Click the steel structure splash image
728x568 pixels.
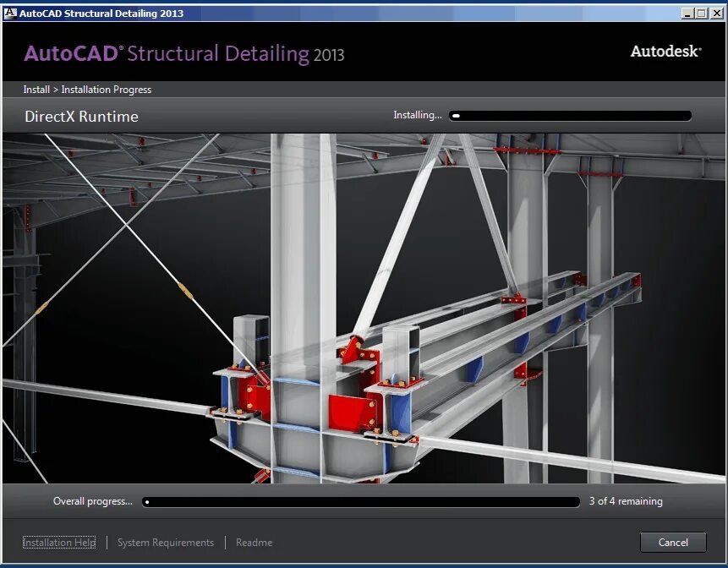[x=364, y=309]
